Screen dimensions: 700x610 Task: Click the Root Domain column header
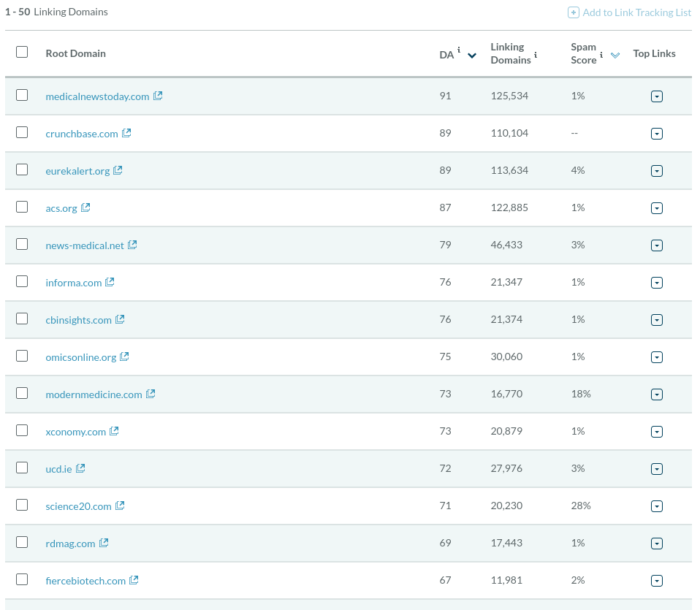(76, 53)
